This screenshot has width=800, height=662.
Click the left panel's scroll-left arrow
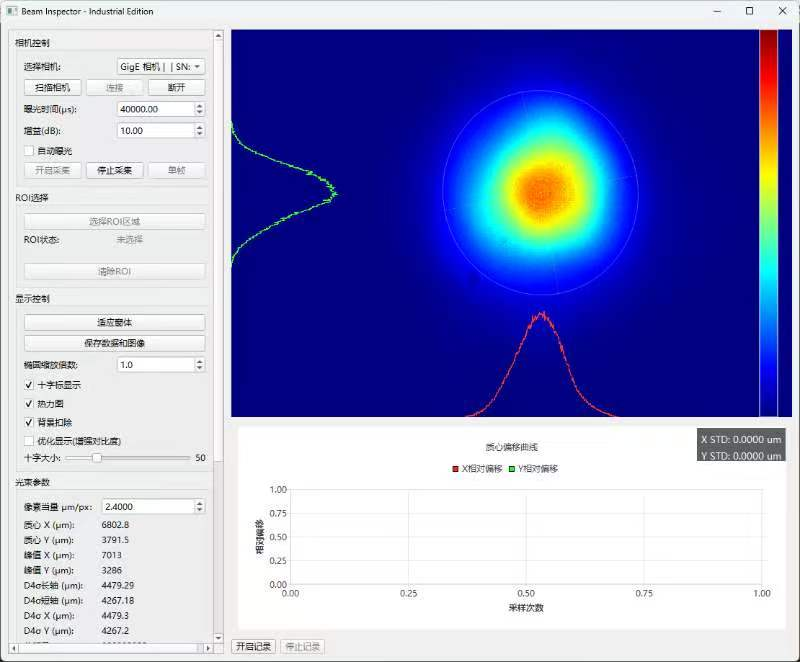(14, 648)
